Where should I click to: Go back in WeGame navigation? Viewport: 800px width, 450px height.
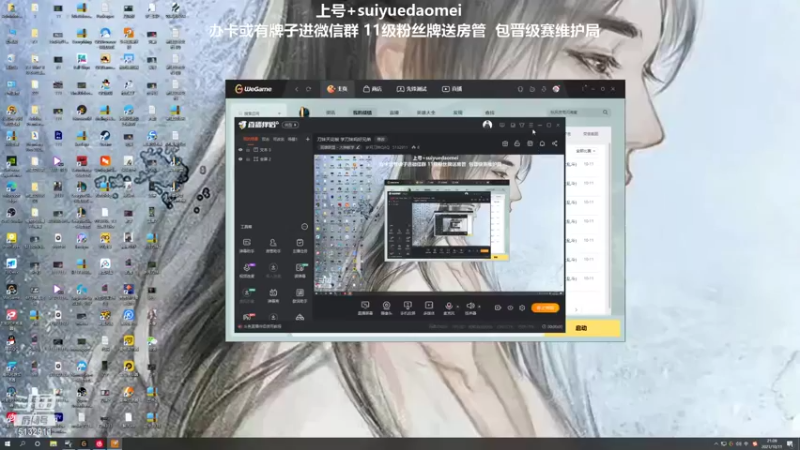tap(297, 89)
